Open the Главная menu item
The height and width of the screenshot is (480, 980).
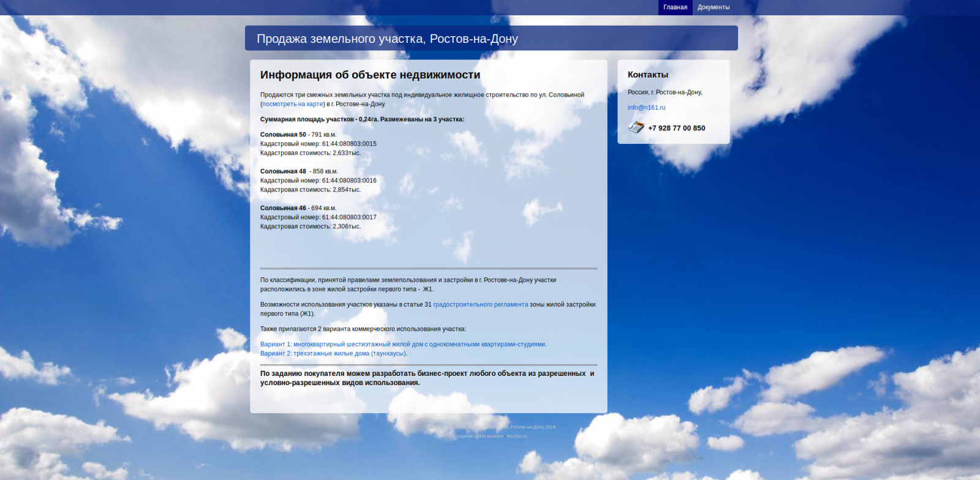point(675,7)
